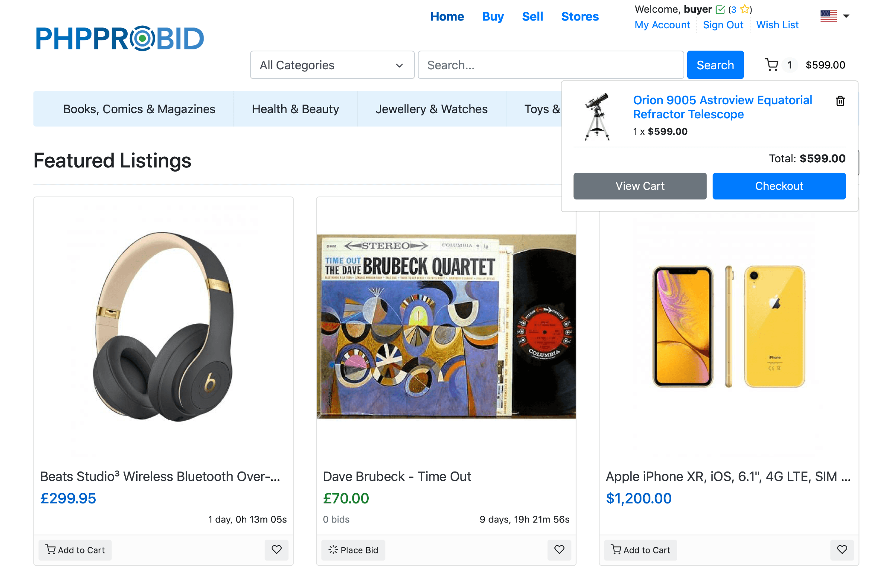Place a bid on Dave Brubeck record
893x588 pixels.
(353, 550)
